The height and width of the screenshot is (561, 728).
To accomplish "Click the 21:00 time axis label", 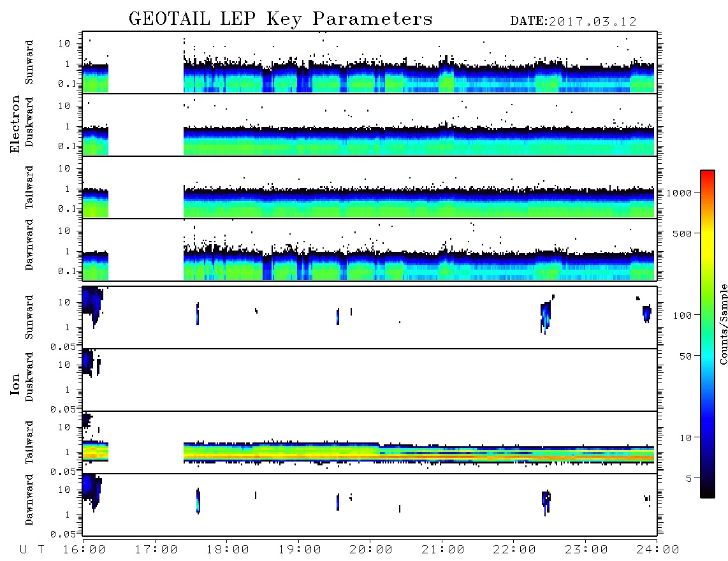I will point(443,550).
